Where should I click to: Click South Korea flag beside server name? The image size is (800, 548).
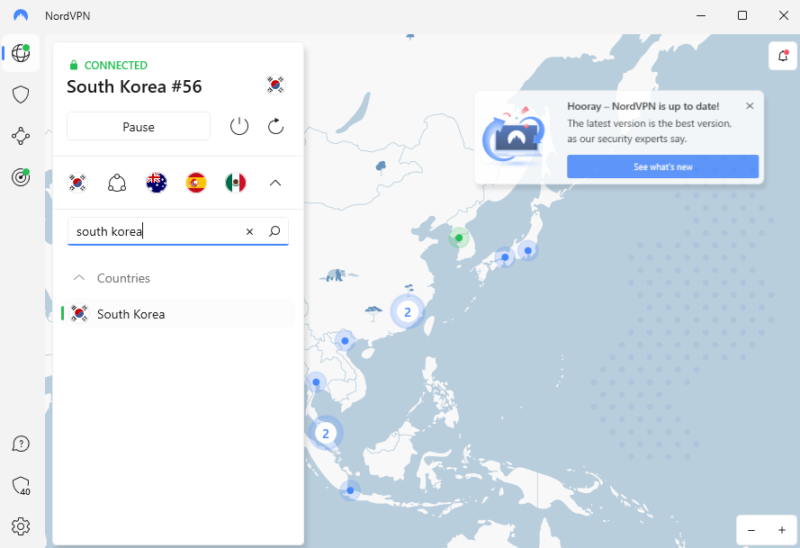click(276, 85)
